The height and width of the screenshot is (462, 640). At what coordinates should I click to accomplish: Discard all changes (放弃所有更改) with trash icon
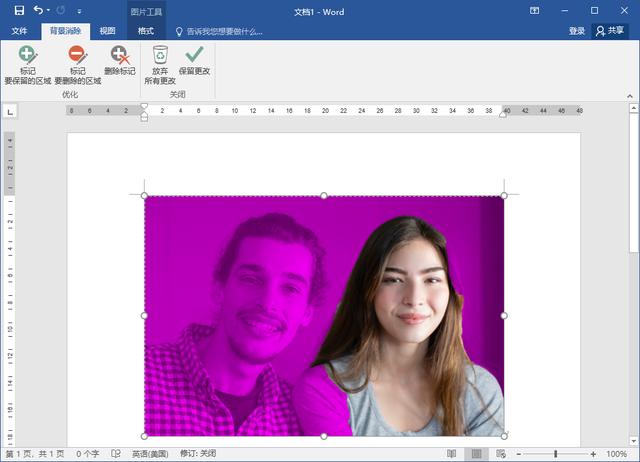tap(160, 65)
